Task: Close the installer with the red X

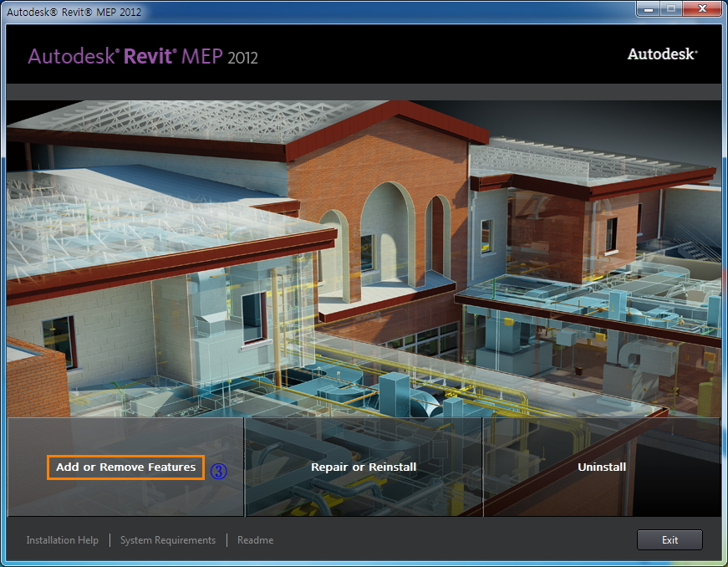Action: [700, 8]
